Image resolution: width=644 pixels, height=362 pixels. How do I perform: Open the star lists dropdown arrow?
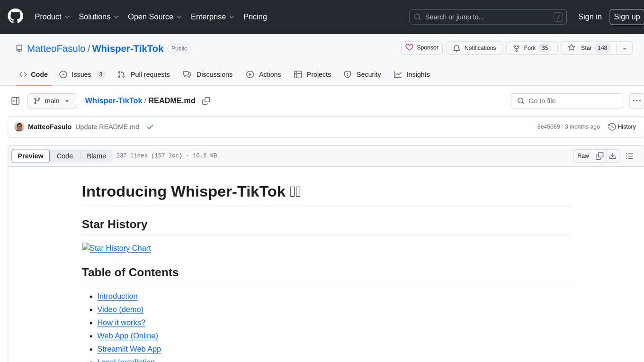[x=625, y=48]
